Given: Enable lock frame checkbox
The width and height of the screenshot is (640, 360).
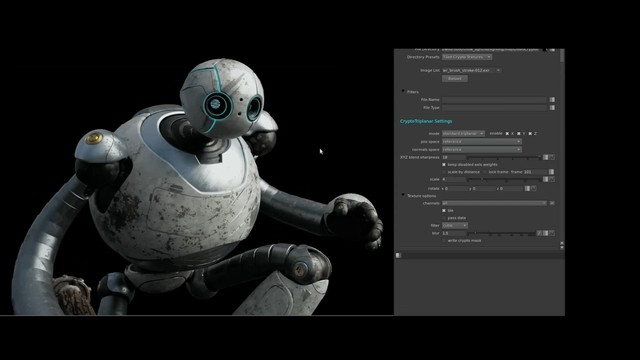Looking at the screenshot, I should pyautogui.click(x=485, y=172).
